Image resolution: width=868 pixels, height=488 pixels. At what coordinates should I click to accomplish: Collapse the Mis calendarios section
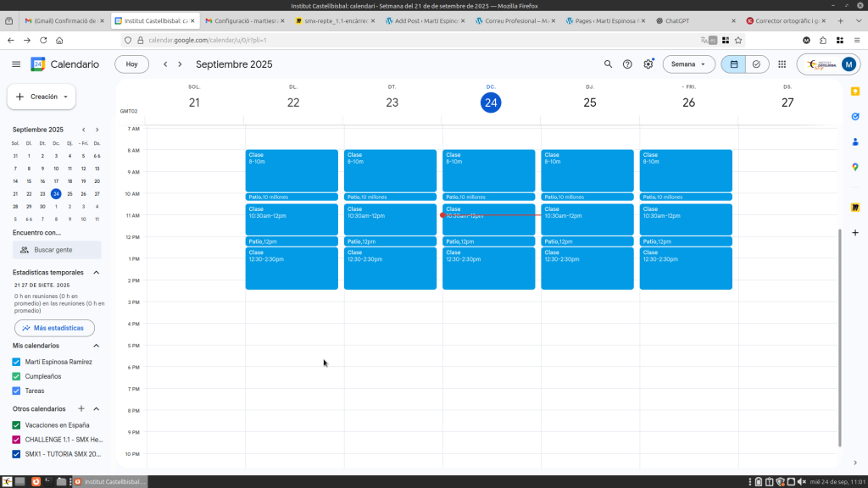click(x=96, y=346)
